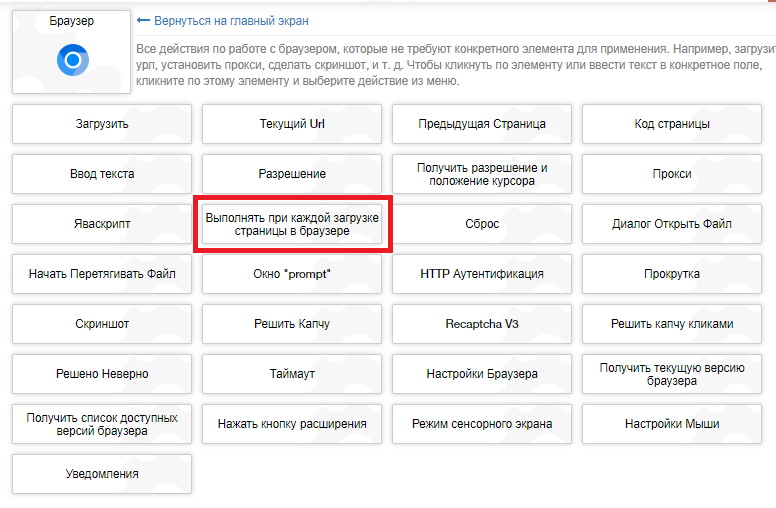The width and height of the screenshot is (776, 508).
Task: Open the Загрузить action
Action: click(x=102, y=124)
